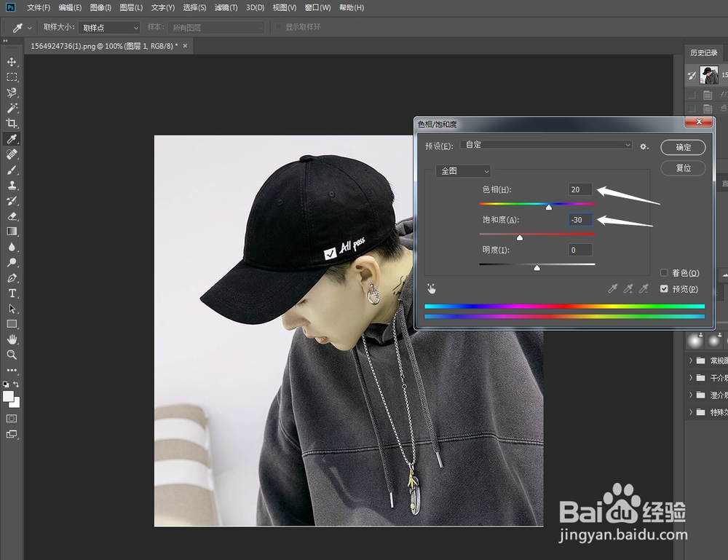
Task: Select the Eyedropper tool in toolbar
Action: click(x=12, y=139)
